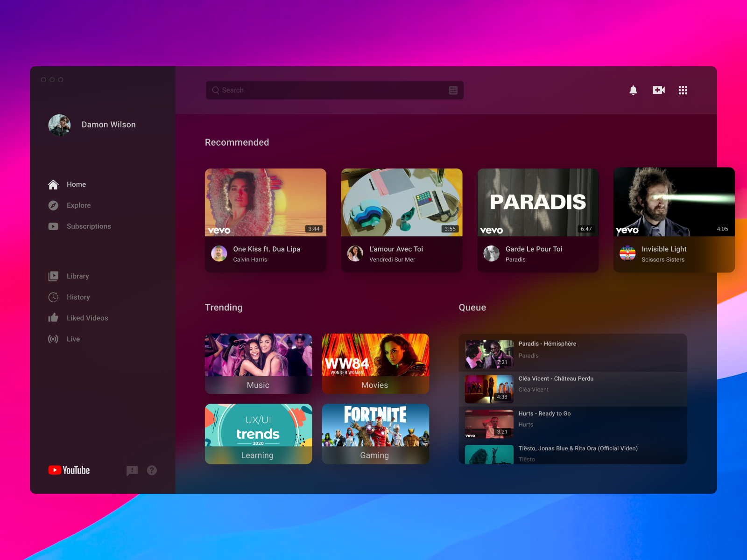Click the create video camera icon

point(659,90)
